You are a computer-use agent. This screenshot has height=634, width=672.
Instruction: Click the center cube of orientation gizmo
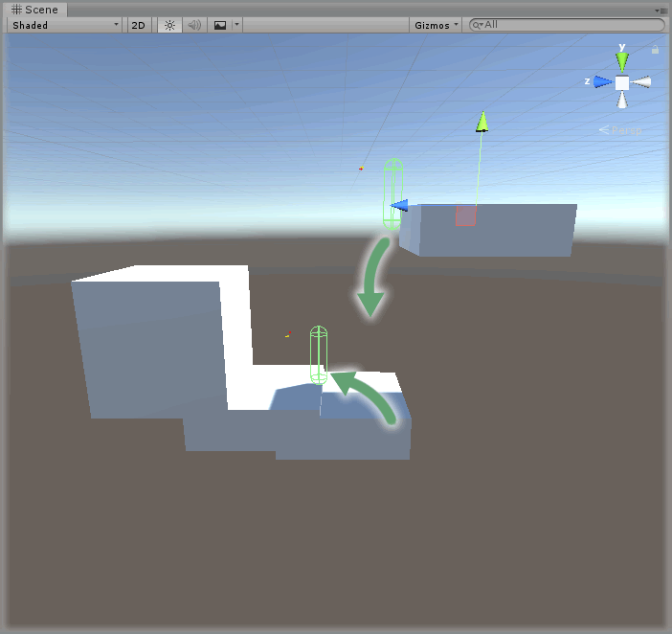point(622,82)
